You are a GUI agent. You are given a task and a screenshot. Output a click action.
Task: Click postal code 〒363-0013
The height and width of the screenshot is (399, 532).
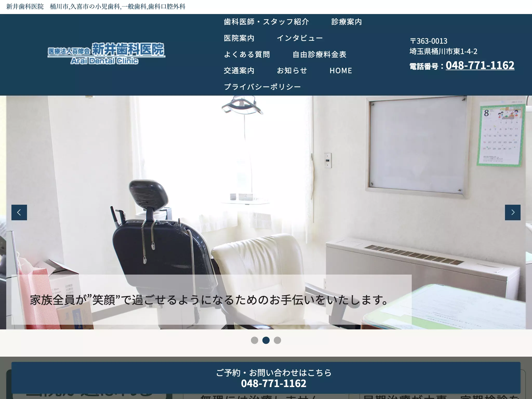tap(428, 41)
